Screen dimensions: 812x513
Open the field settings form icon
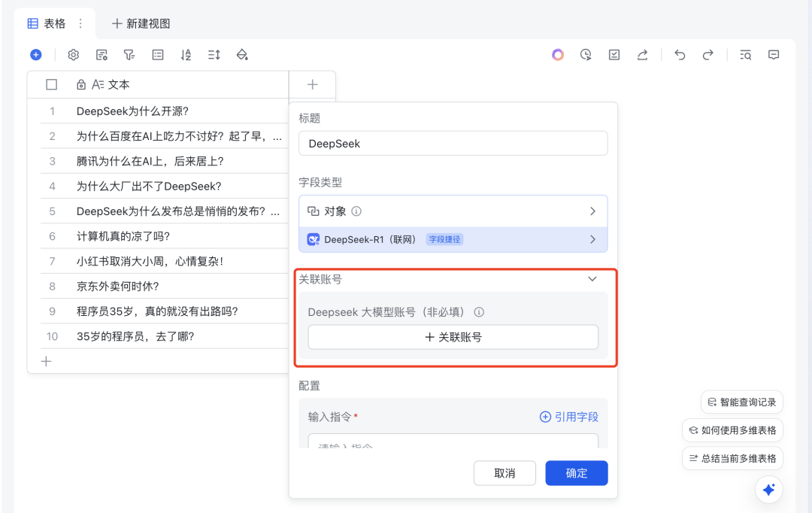coord(101,54)
